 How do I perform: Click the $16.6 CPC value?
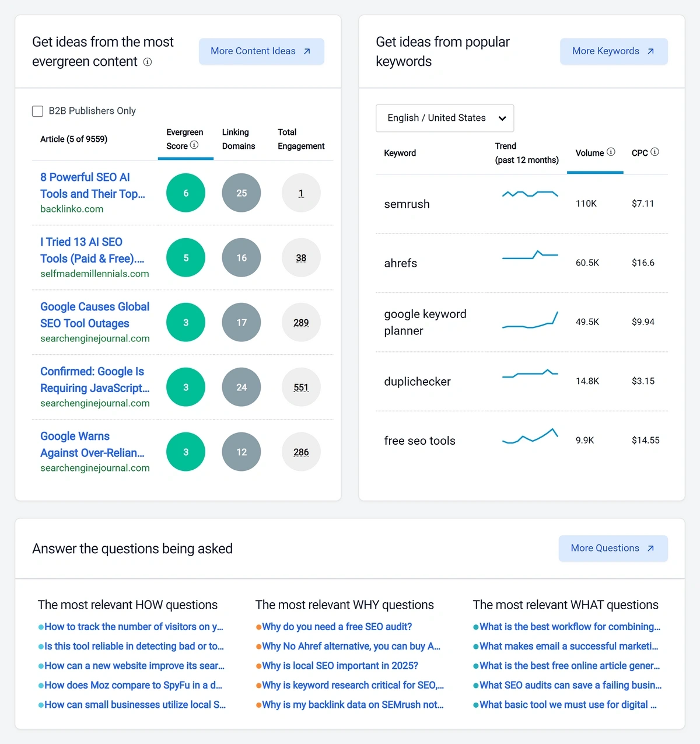643,263
